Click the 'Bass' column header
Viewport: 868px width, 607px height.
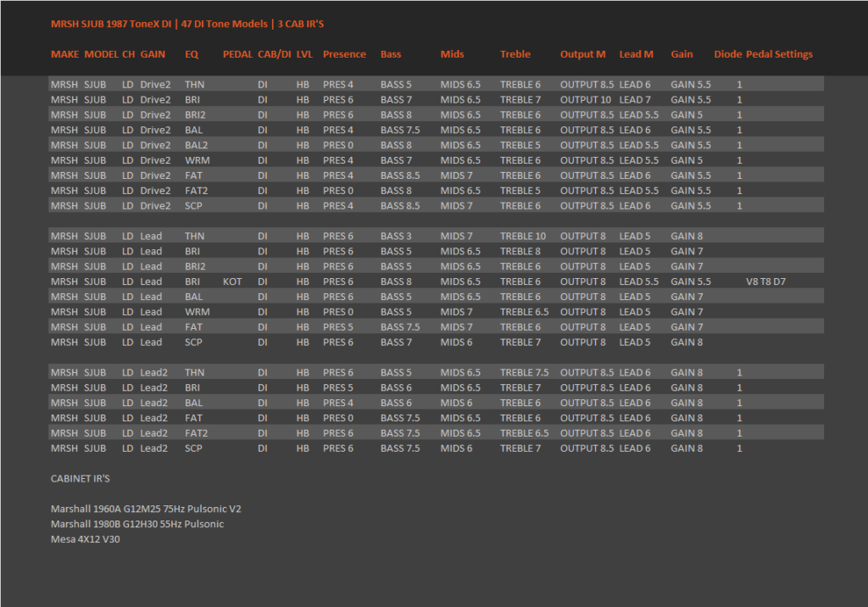tap(391, 54)
